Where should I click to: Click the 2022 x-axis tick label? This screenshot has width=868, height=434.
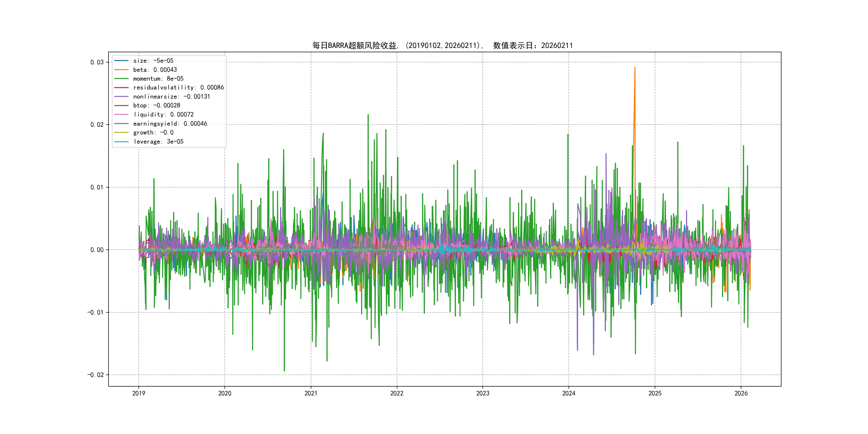396,393
